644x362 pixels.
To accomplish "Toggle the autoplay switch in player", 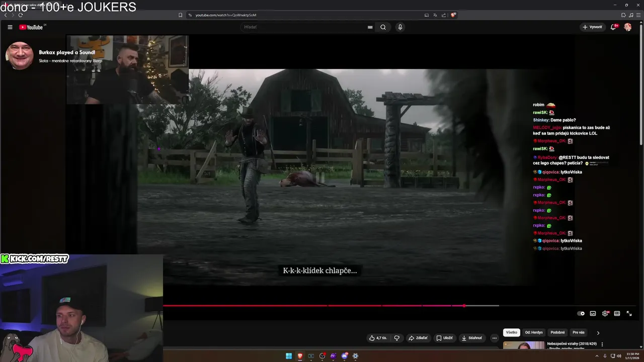I will pos(581,314).
